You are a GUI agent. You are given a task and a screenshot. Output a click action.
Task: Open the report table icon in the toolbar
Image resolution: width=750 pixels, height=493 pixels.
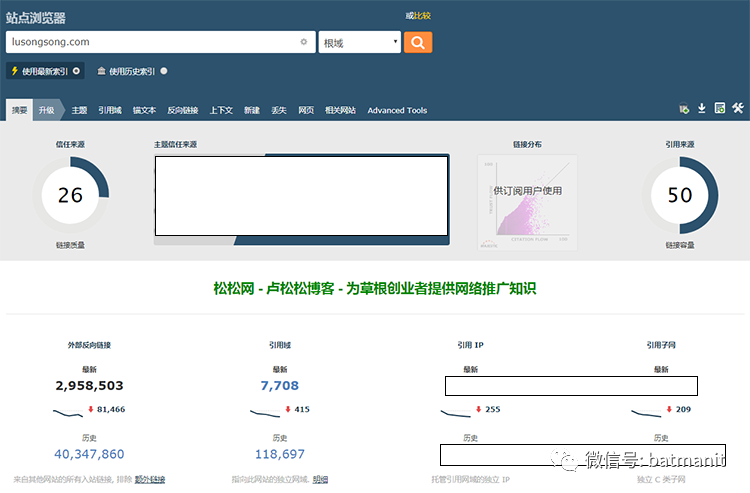coord(720,108)
